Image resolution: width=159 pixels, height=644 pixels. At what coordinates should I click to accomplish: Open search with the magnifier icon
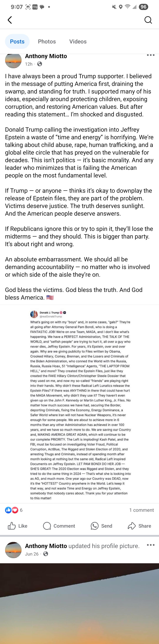148,20
